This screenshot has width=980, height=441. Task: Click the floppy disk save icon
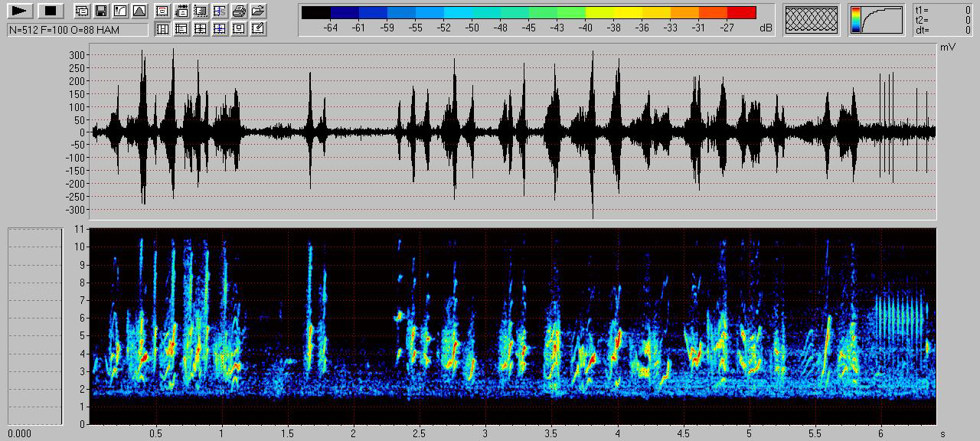[x=100, y=11]
